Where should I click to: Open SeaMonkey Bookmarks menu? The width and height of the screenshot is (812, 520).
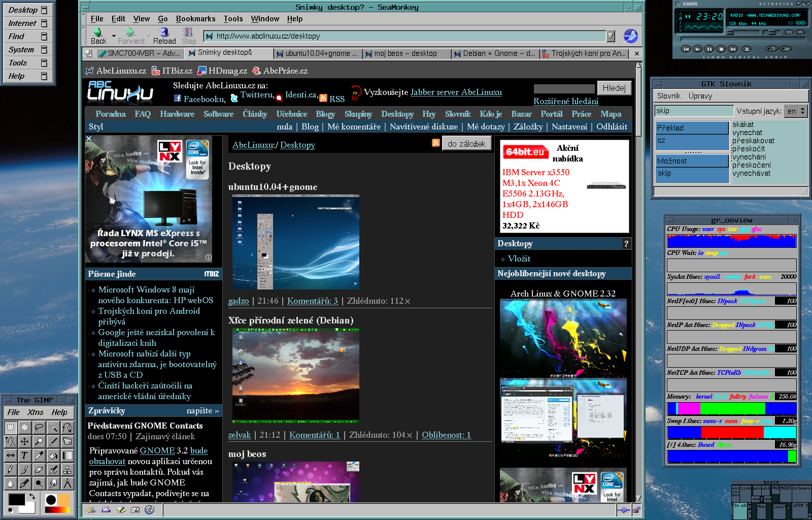(x=195, y=19)
